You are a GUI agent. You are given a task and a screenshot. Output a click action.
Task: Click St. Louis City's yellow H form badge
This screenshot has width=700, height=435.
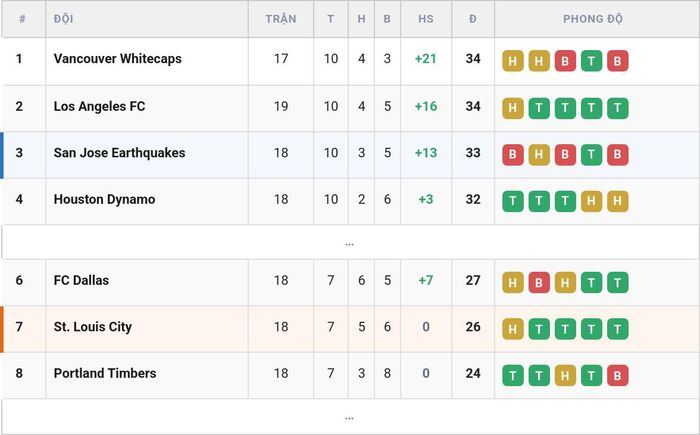coord(512,329)
